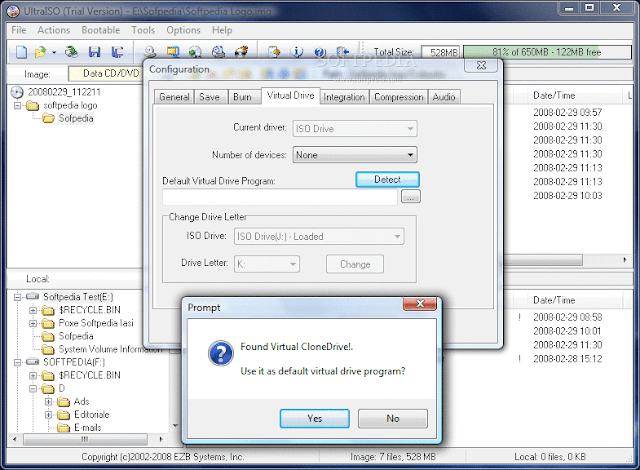This screenshot has width=640, height=470.
Task: Click the Make CD image toolbar icon
Action: tap(150, 52)
